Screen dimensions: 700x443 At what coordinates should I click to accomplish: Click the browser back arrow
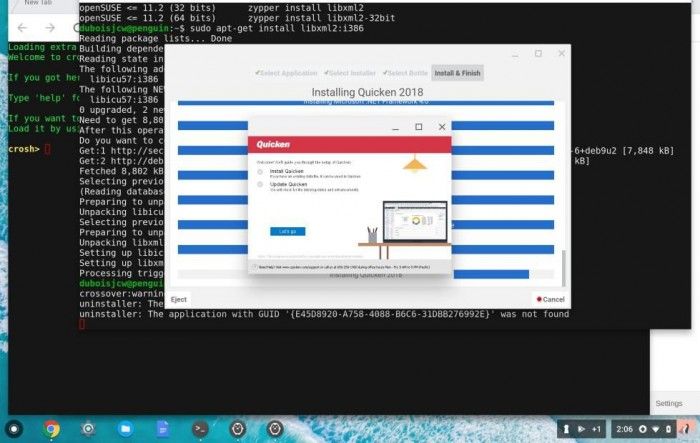[x=23, y=28]
